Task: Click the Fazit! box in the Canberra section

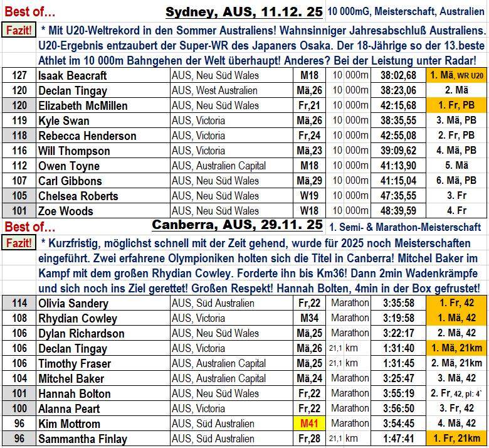Action: click(x=19, y=243)
